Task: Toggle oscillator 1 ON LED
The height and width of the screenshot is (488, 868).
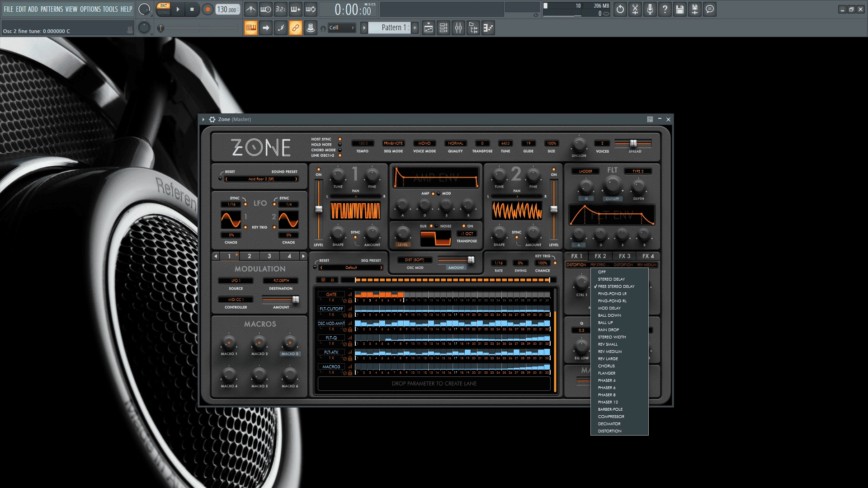Action: (319, 170)
